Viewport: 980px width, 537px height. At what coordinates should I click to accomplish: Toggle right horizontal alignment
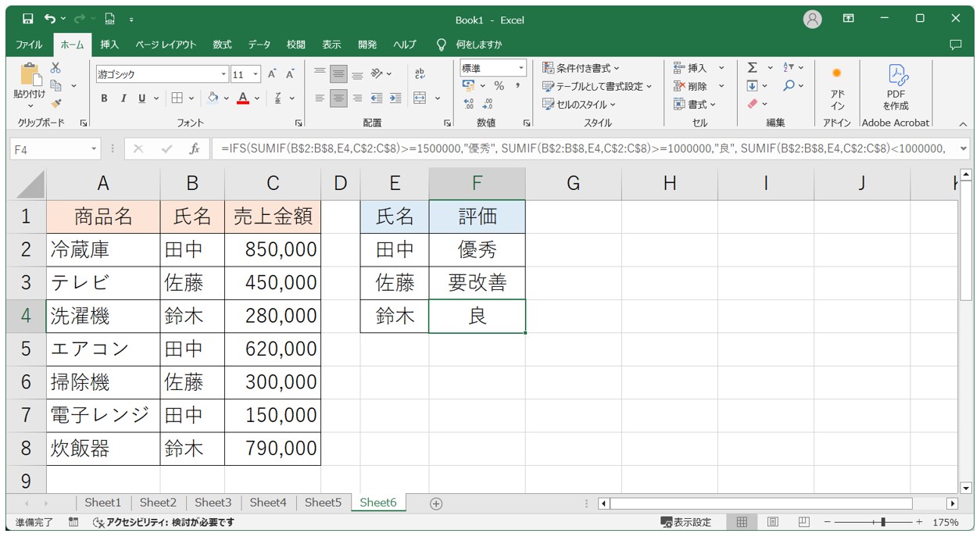(x=357, y=98)
